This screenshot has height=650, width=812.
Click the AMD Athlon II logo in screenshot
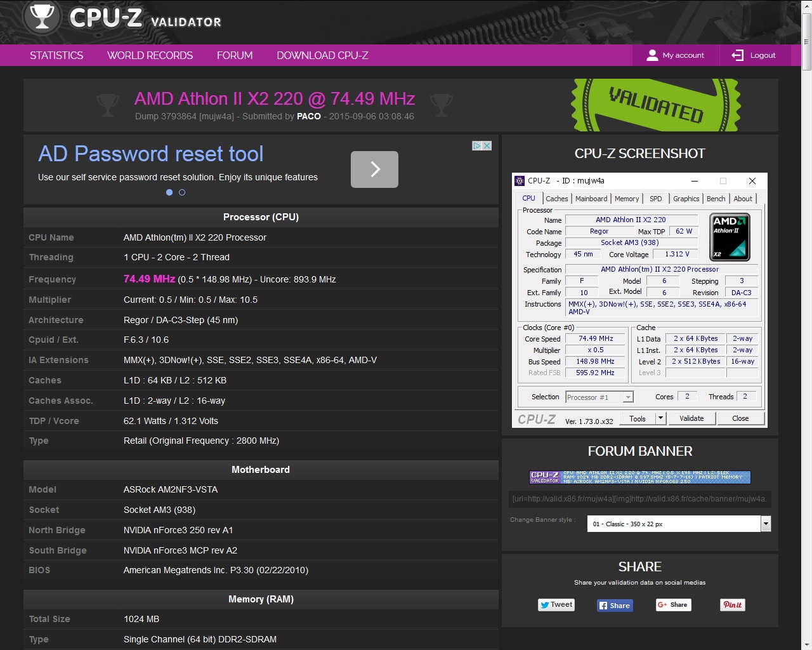pyautogui.click(x=730, y=237)
